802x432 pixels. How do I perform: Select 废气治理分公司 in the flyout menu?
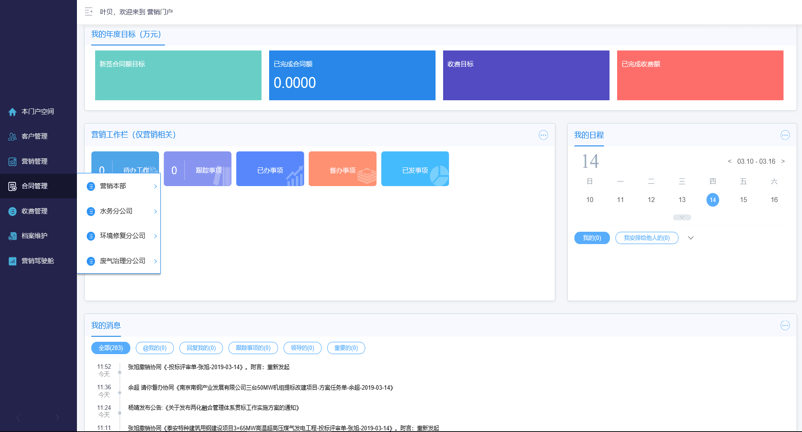[x=122, y=261]
